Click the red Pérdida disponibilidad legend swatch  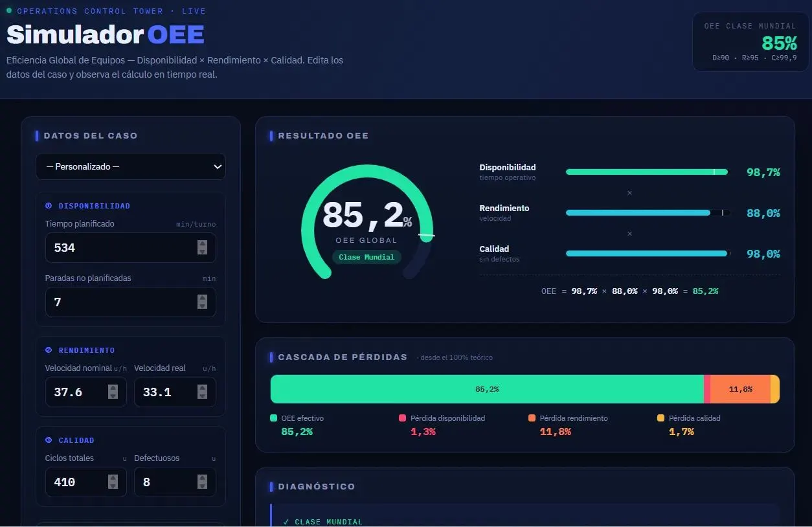coord(402,418)
